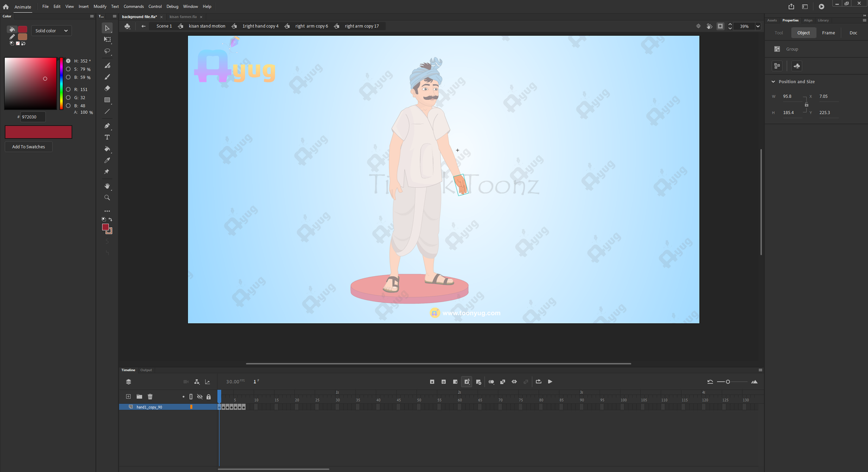Open the stage zoom percentage dropdown
The height and width of the screenshot is (472, 868).
(758, 26)
